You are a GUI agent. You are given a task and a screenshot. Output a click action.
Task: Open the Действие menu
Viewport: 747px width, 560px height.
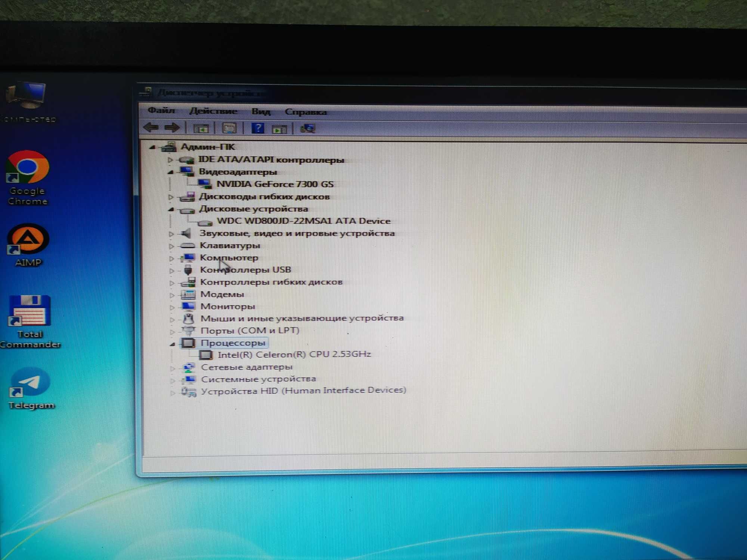[x=213, y=111]
